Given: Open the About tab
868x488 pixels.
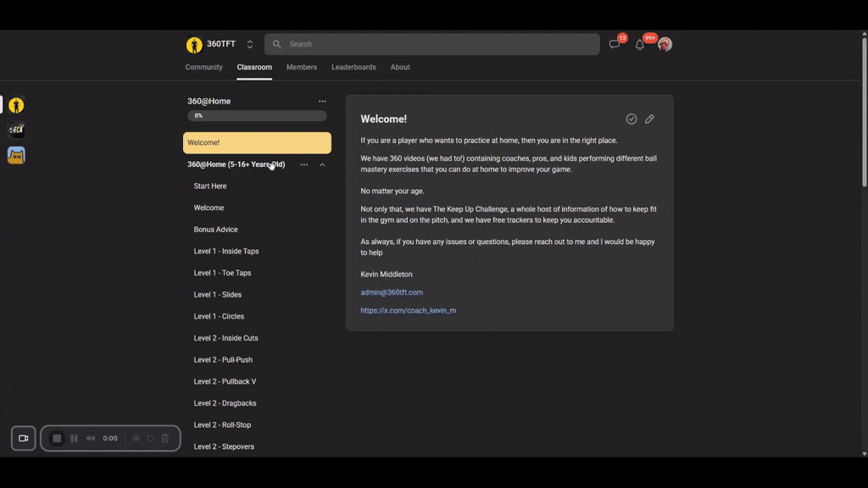Looking at the screenshot, I should (400, 67).
